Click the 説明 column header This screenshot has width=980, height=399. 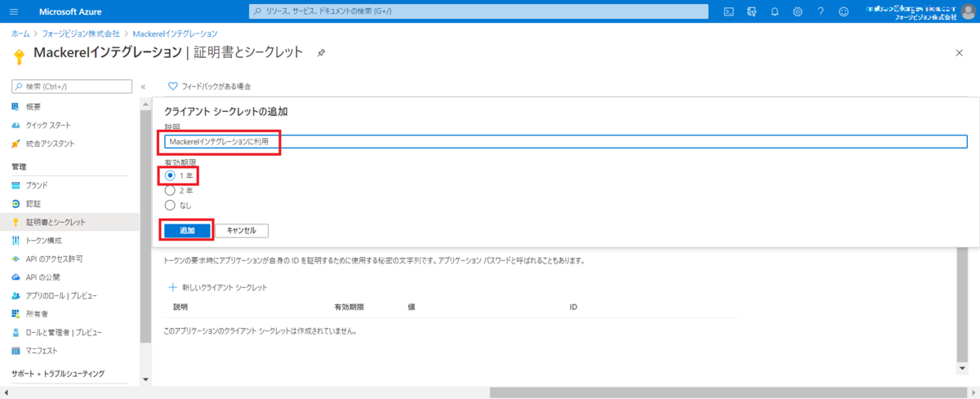(x=180, y=307)
